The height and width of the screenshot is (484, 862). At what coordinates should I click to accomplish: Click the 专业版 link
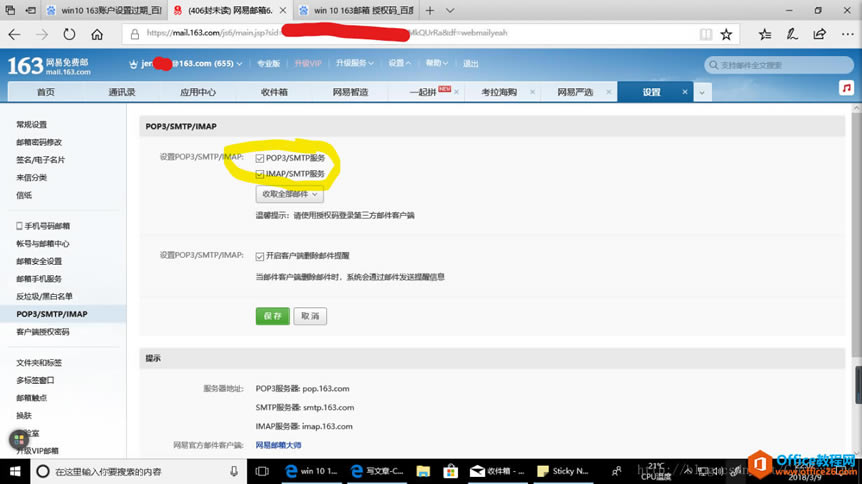point(268,64)
